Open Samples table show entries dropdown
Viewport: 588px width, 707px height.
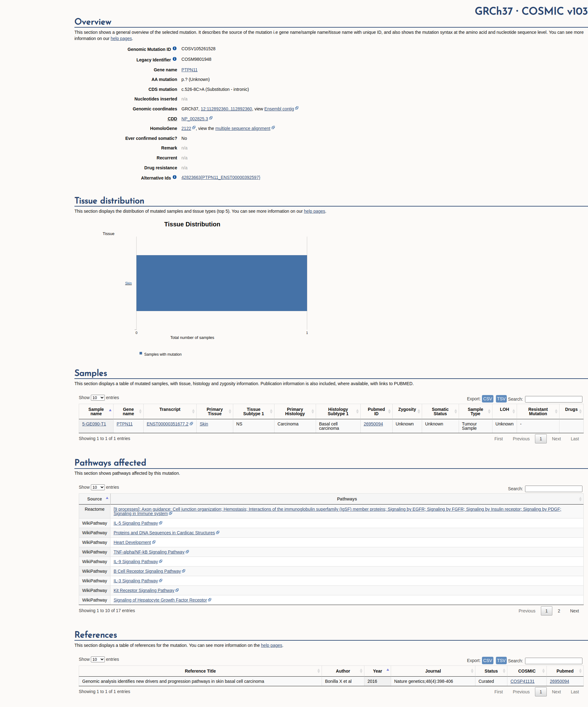[x=98, y=398]
